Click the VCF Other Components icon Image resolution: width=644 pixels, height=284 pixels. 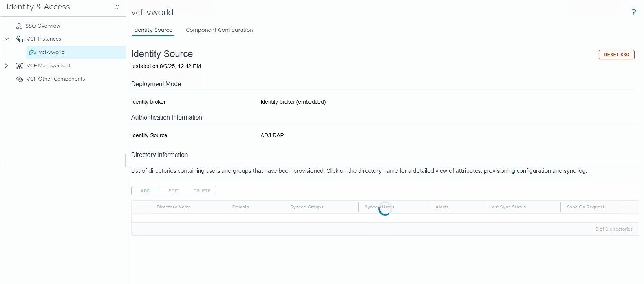click(x=20, y=79)
